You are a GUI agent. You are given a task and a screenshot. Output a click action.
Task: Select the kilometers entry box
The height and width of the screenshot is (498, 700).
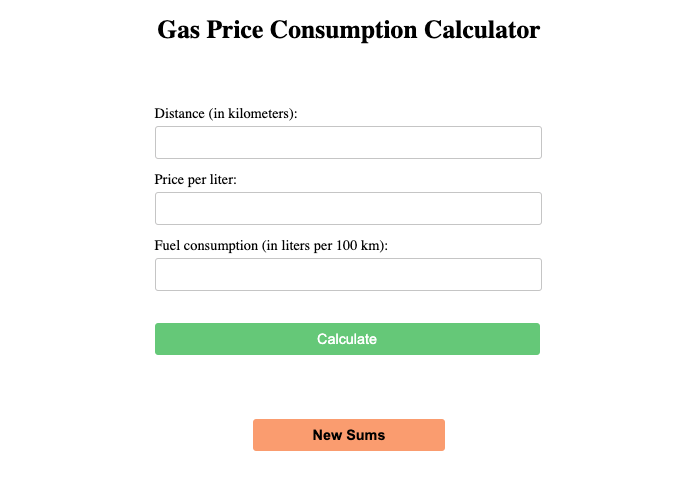(x=348, y=142)
